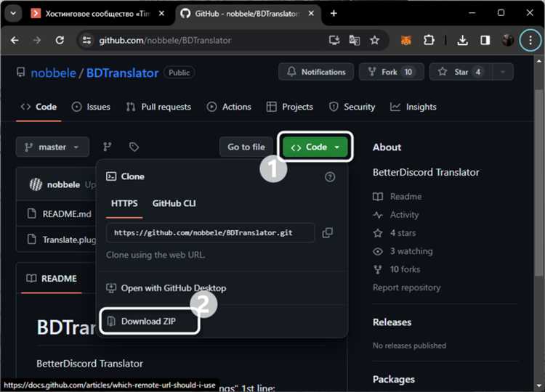
Task: Open a new browser tab
Action: (x=334, y=13)
